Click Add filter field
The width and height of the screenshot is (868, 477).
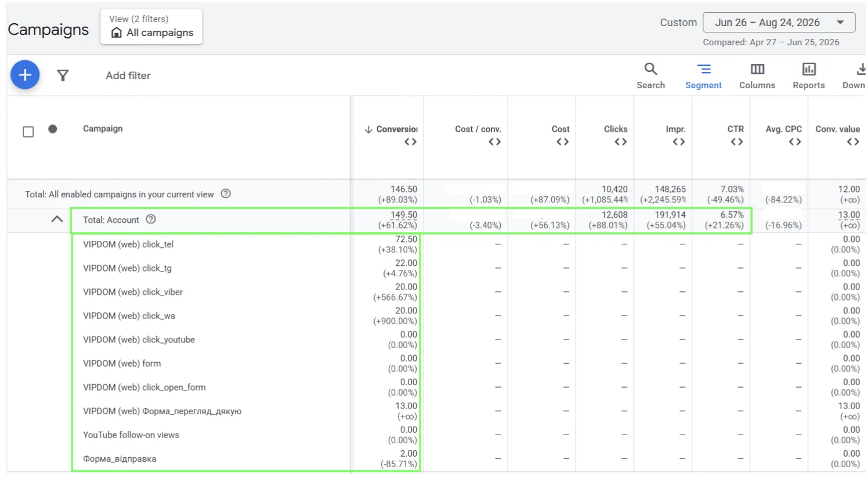(x=128, y=75)
